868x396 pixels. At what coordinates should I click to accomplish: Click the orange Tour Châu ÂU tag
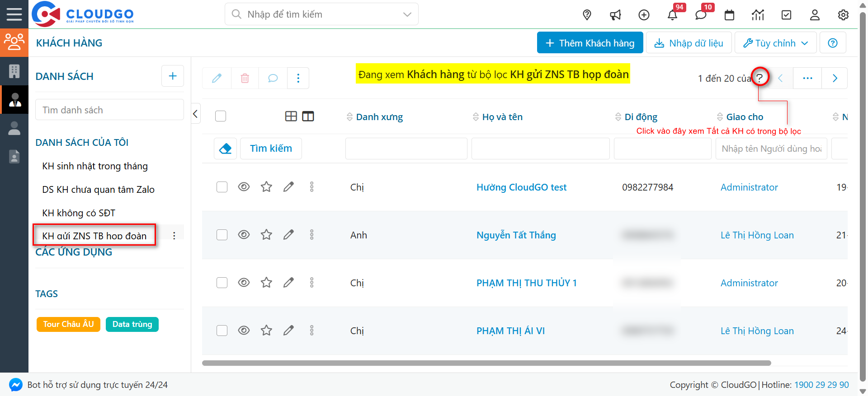point(68,324)
